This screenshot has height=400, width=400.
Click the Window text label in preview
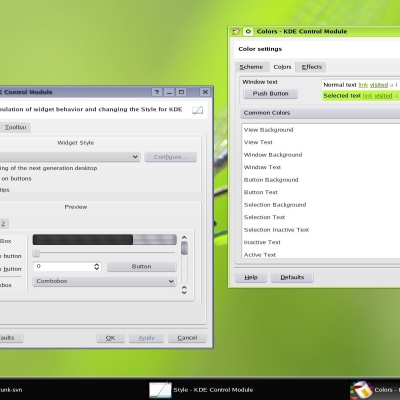[260, 82]
